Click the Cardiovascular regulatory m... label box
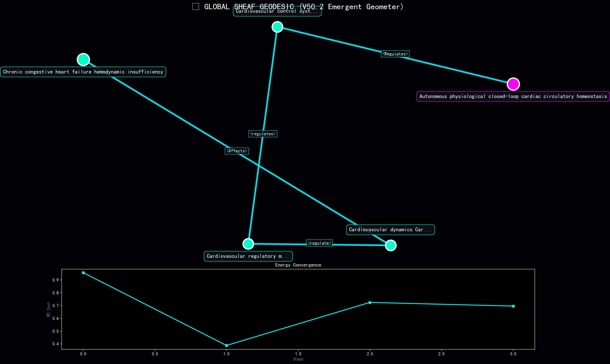 [248, 256]
